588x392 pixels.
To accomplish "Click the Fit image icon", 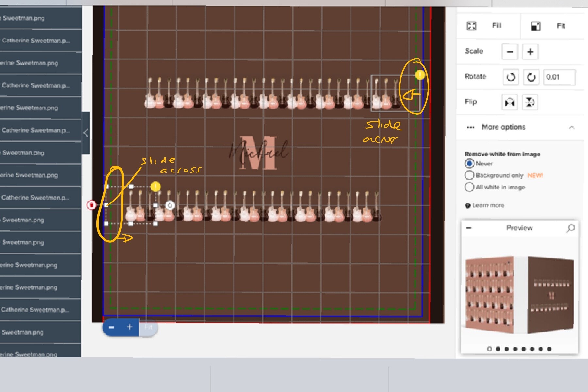I will tap(535, 26).
